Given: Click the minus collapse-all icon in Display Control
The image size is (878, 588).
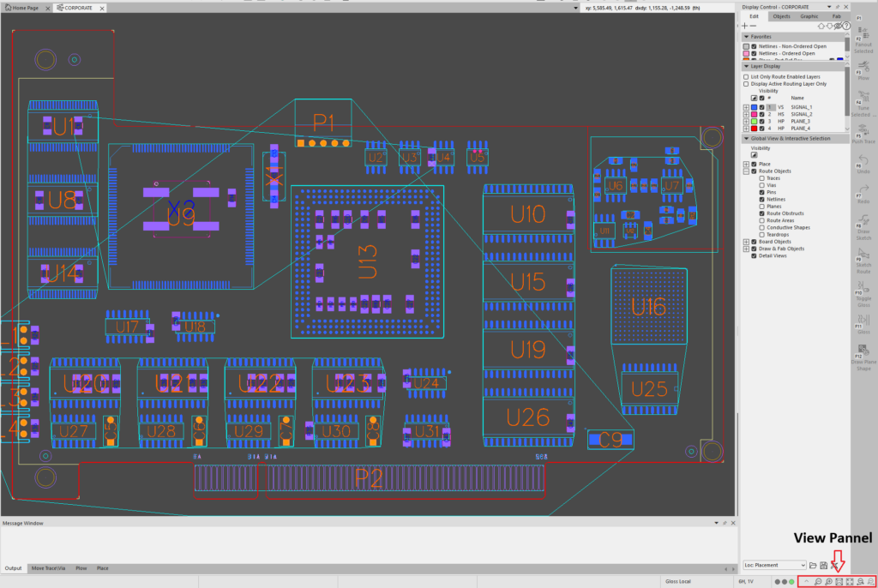Looking at the screenshot, I should 753,26.
